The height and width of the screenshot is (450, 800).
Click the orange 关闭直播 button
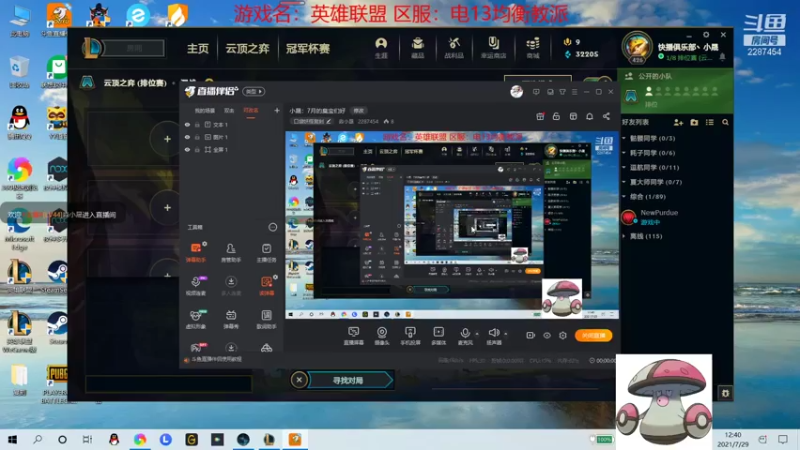593,335
